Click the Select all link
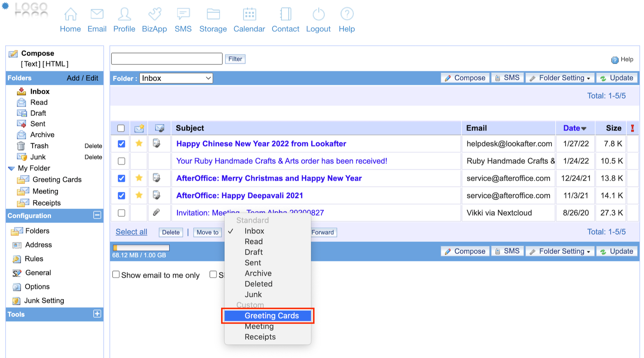644x358 pixels. [131, 232]
